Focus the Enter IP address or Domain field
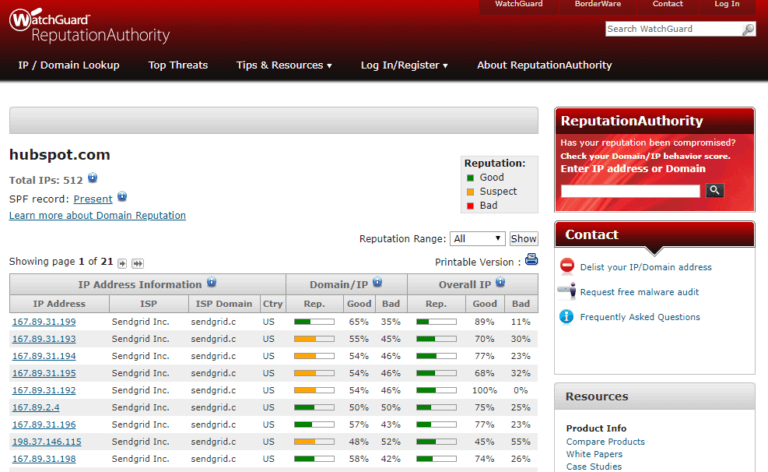The width and height of the screenshot is (768, 472). pyautogui.click(x=630, y=191)
